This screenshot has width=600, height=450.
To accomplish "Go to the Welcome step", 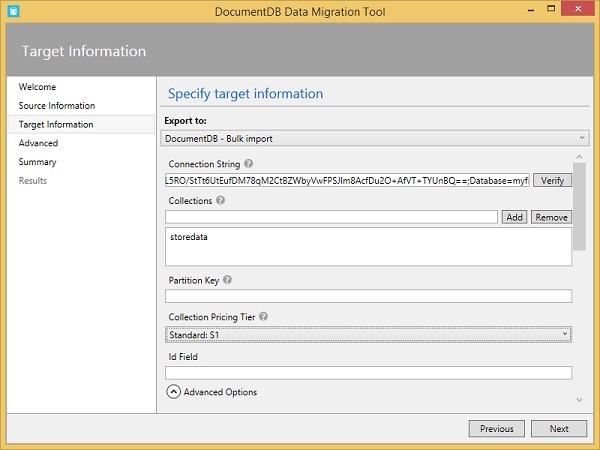I will [37, 87].
